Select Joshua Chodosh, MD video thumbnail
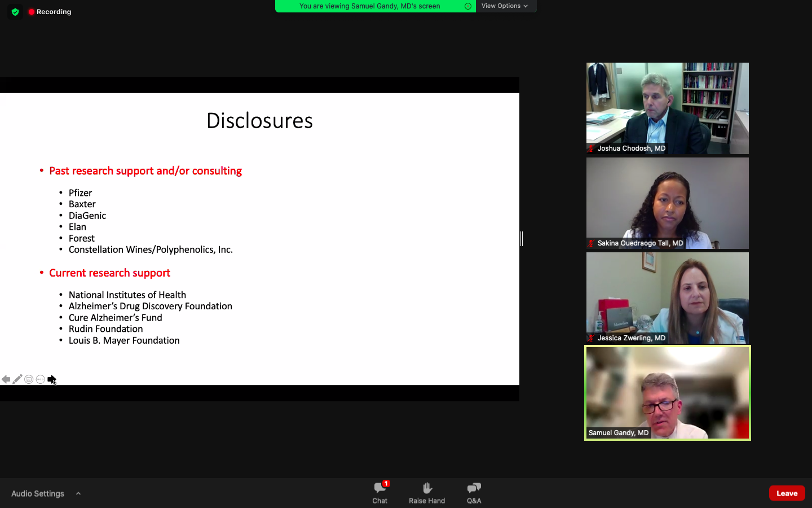The width and height of the screenshot is (812, 508). coord(668,108)
